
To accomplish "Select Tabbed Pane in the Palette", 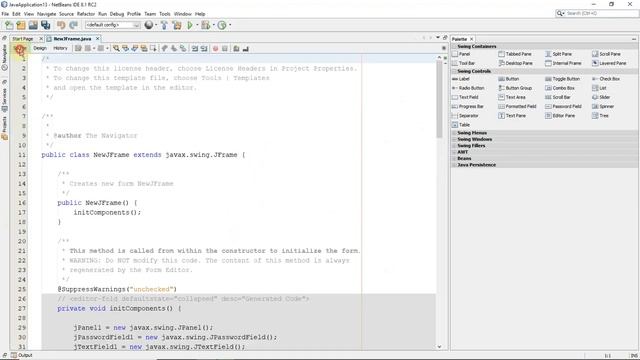I will (x=514, y=54).
